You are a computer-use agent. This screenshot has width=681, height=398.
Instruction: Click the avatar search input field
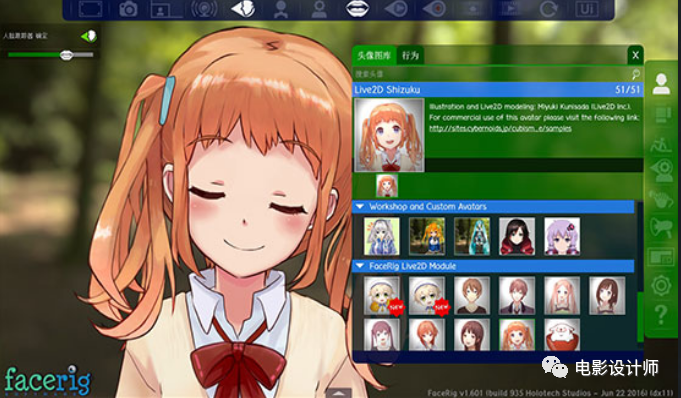click(x=491, y=74)
